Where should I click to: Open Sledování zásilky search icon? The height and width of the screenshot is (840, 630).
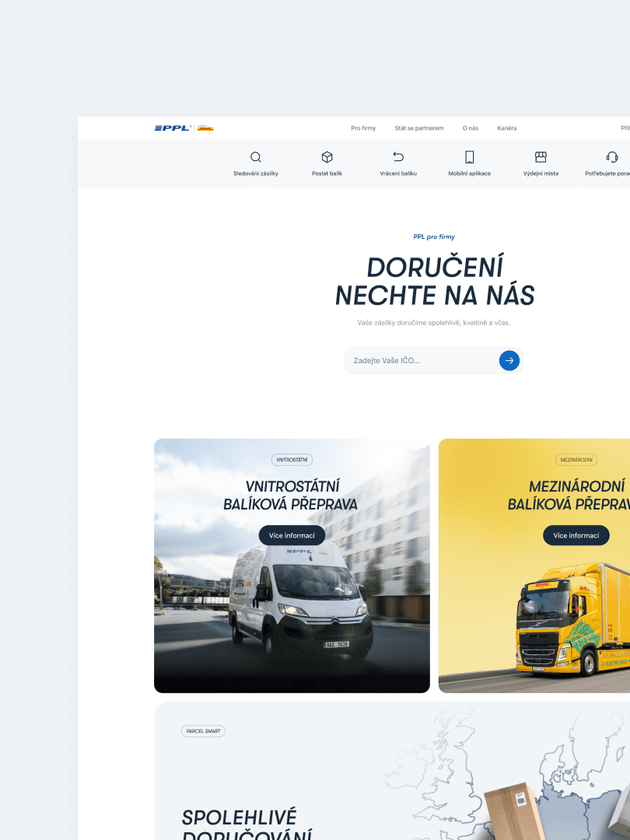coord(256,157)
